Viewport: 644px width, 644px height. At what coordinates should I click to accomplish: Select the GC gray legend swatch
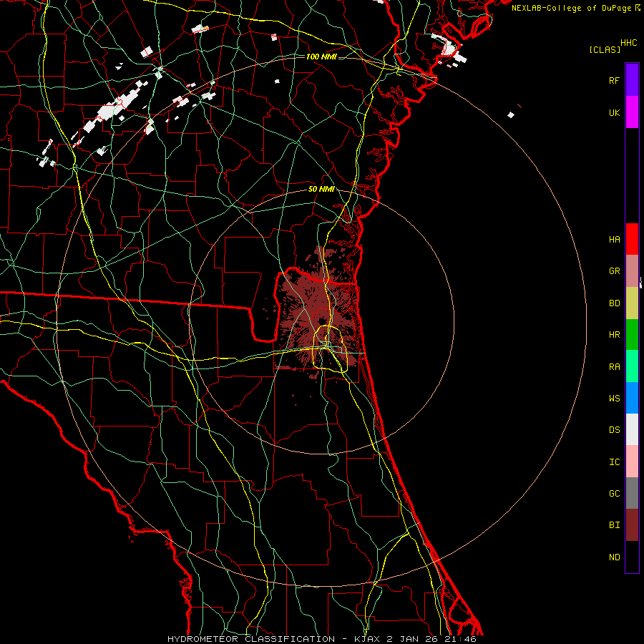click(x=632, y=493)
